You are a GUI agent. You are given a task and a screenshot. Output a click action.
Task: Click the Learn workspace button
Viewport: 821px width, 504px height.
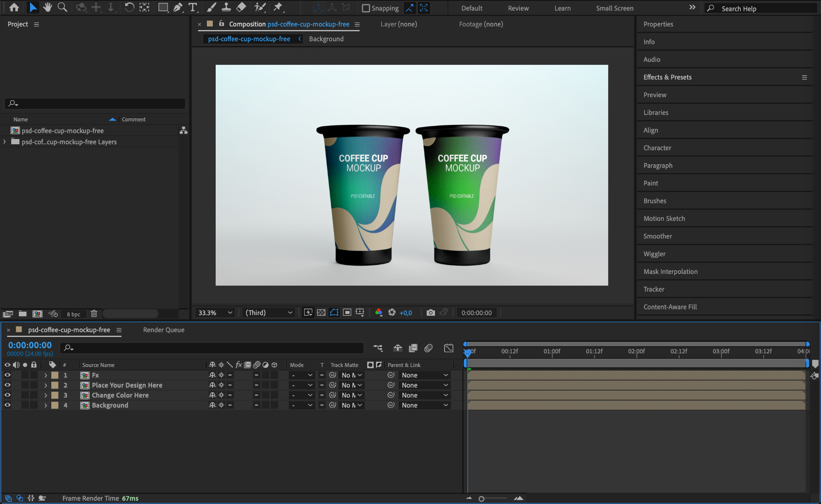562,8
